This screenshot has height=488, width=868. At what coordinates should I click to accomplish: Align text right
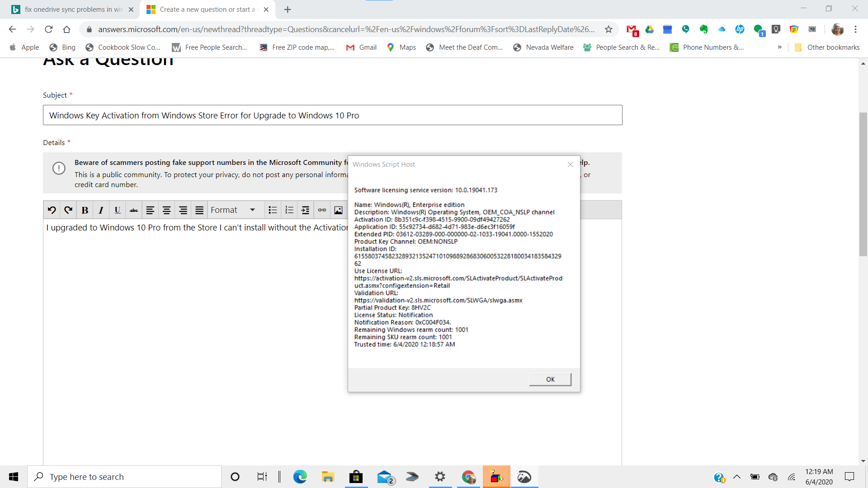[x=183, y=210]
